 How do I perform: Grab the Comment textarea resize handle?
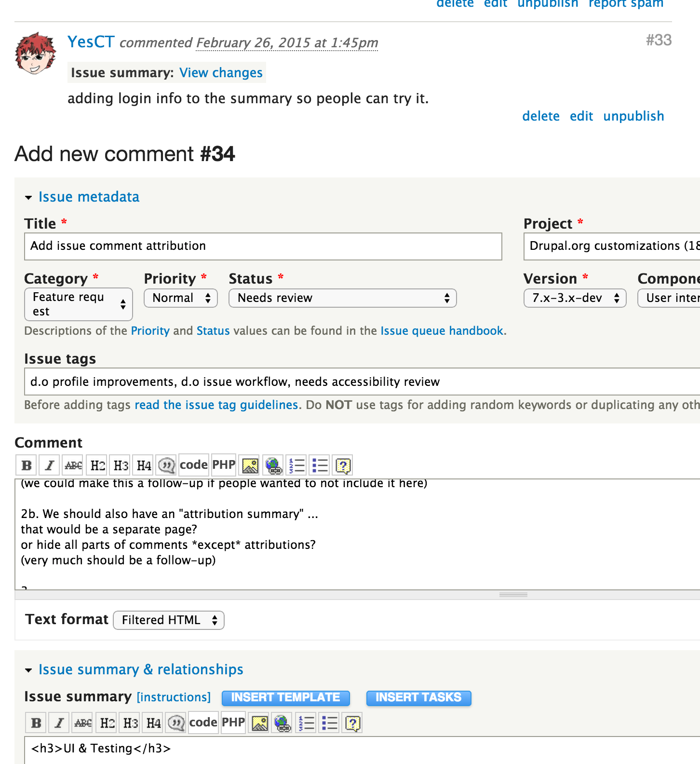(513, 595)
